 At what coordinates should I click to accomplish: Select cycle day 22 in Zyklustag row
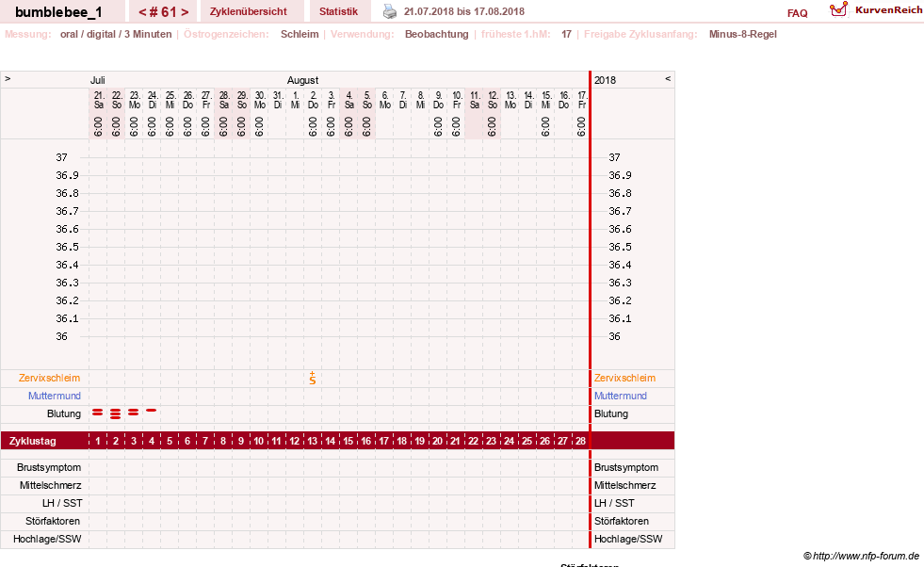click(473, 441)
